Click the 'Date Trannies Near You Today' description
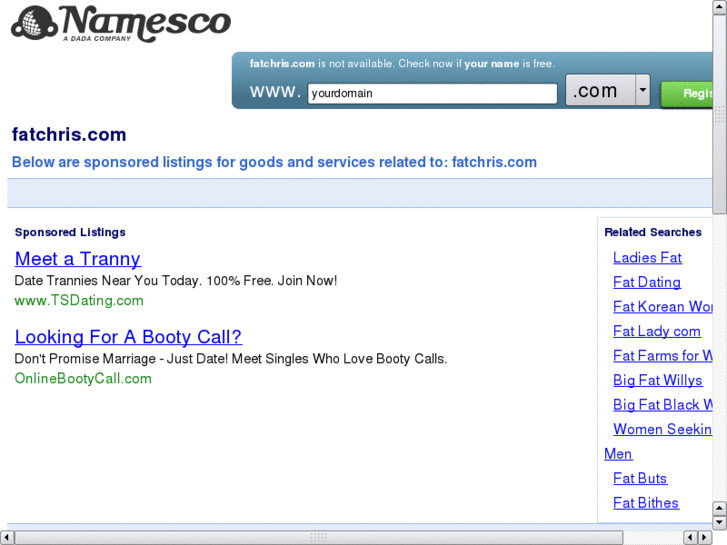 tap(176, 281)
